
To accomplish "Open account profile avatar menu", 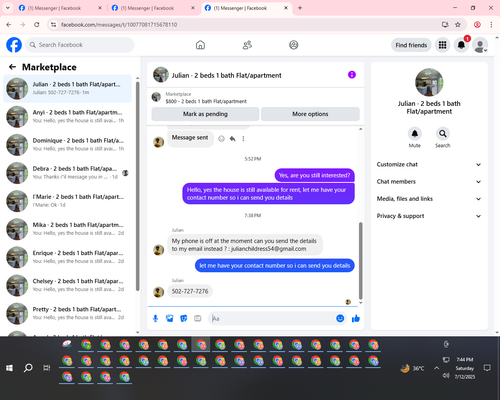I will 480,45.
